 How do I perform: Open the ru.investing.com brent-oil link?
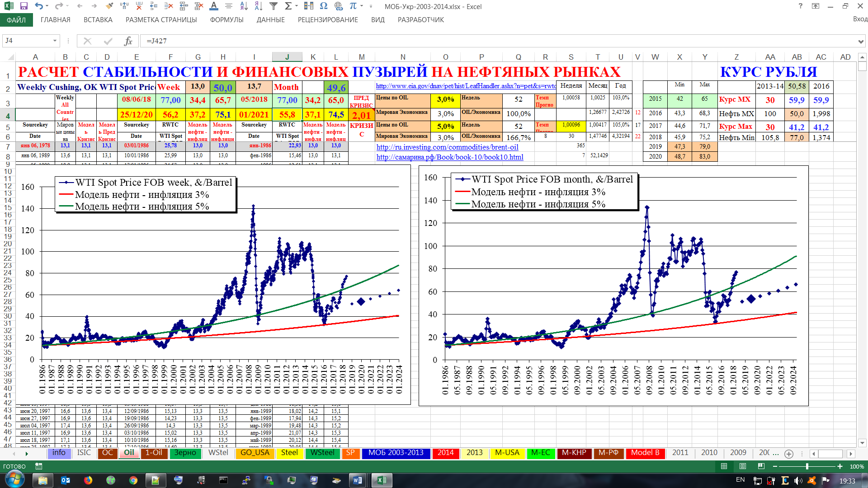pos(447,147)
